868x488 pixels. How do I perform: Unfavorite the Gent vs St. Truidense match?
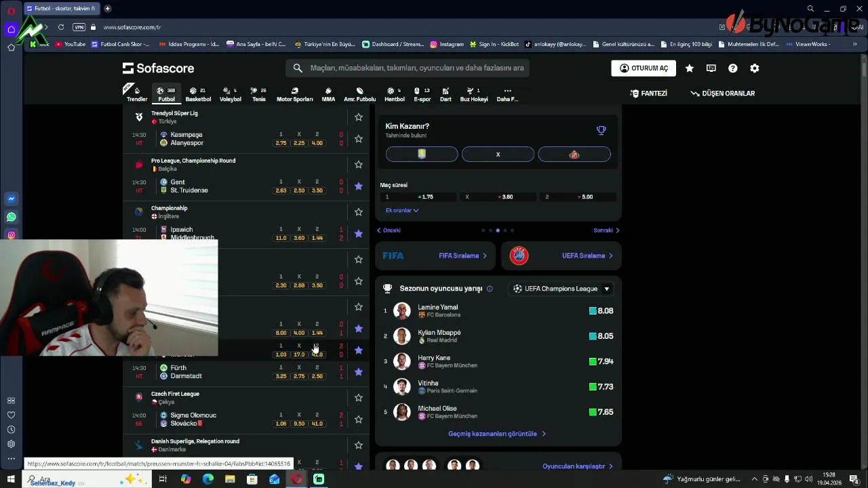click(x=359, y=186)
